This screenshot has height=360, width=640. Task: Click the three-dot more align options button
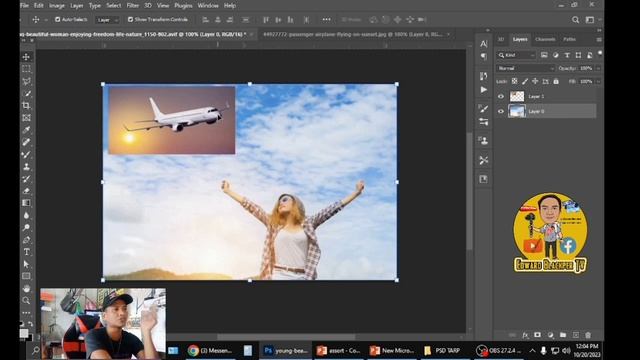(327, 20)
